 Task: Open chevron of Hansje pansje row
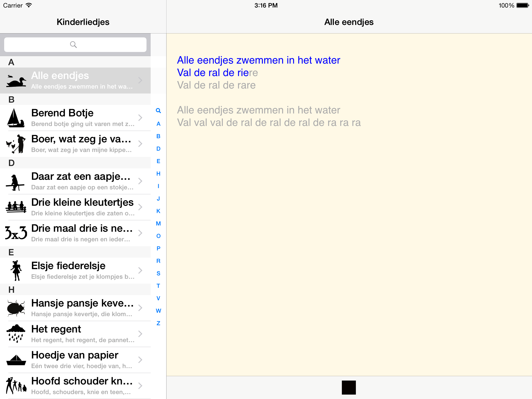click(x=140, y=308)
